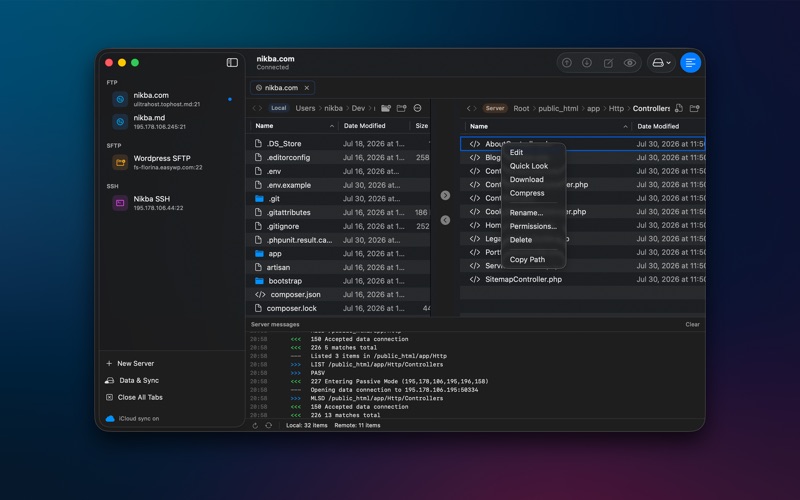The width and height of the screenshot is (800, 500).
Task: Click New Server button
Action: pyautogui.click(x=130, y=363)
